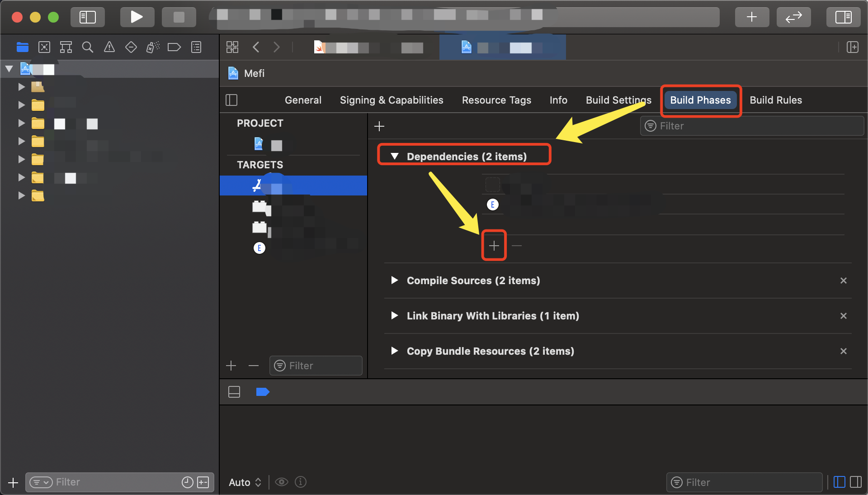Add a new build phase with plus
This screenshot has width=868, height=495.
point(379,126)
